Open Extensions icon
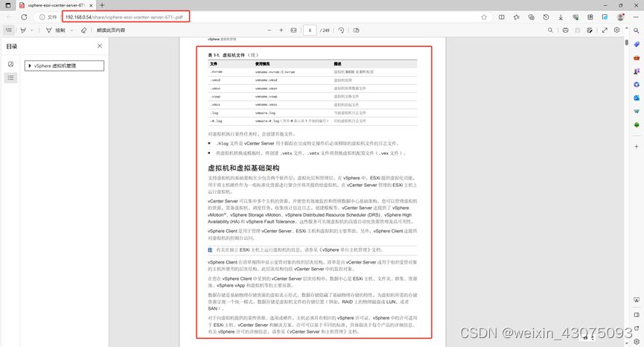This screenshot has width=644, height=347. (x=590, y=17)
